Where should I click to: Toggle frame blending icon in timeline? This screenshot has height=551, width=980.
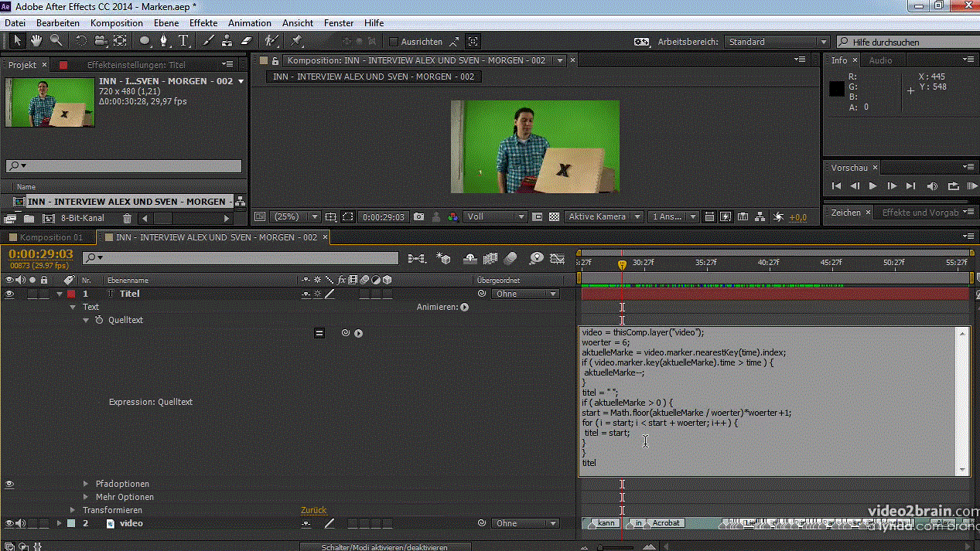click(x=490, y=258)
